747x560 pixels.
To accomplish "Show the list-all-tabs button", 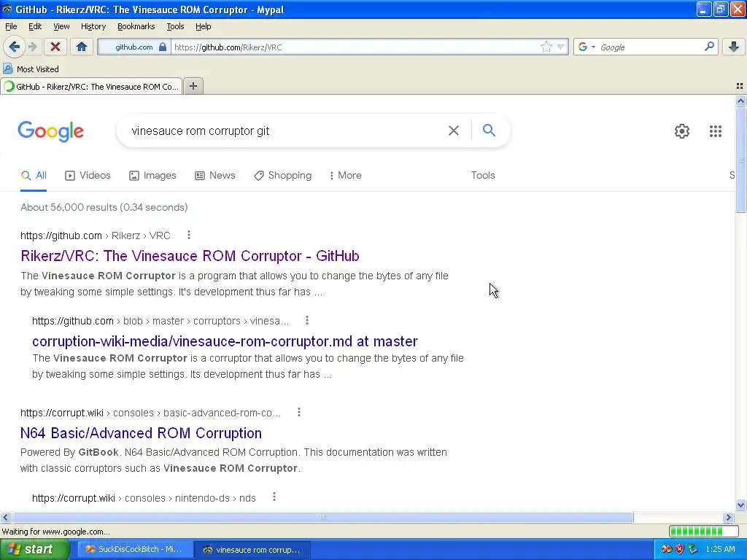I will (740, 86).
